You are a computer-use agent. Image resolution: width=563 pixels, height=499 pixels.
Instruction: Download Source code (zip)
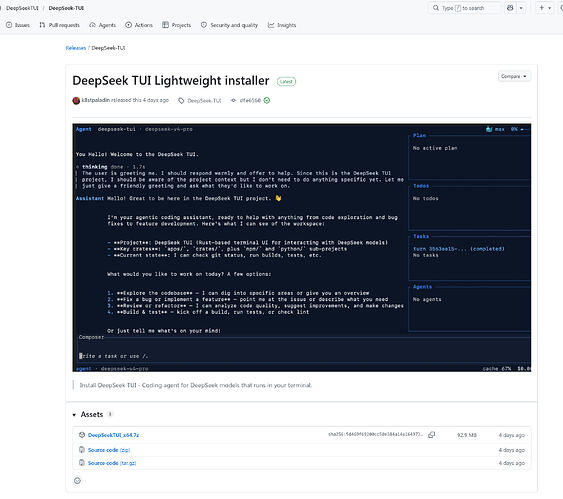[x=109, y=450]
